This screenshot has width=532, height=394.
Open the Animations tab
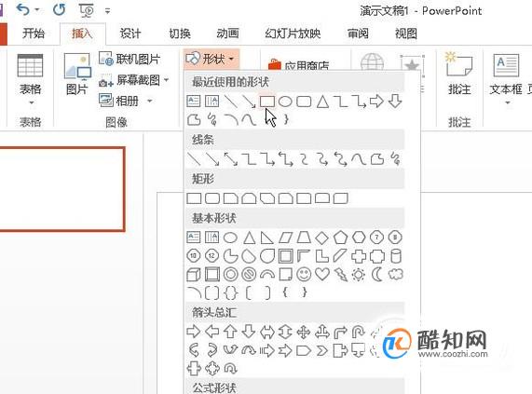point(227,34)
